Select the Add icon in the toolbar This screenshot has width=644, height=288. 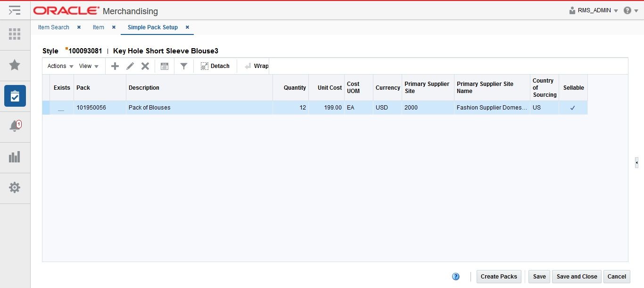point(115,66)
